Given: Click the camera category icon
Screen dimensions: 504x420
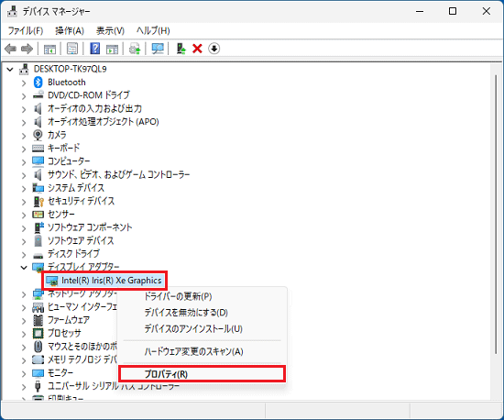Looking at the screenshot, I should 38,135.
